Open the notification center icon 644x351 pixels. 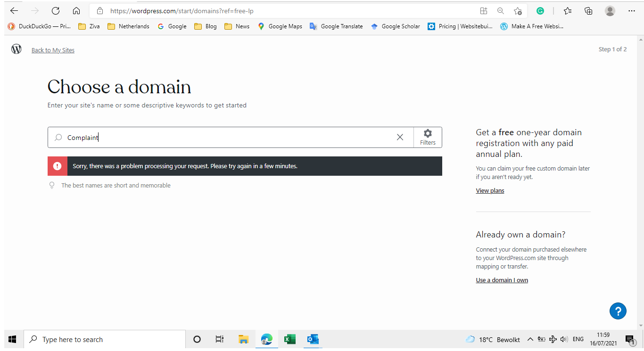pyautogui.click(x=630, y=339)
